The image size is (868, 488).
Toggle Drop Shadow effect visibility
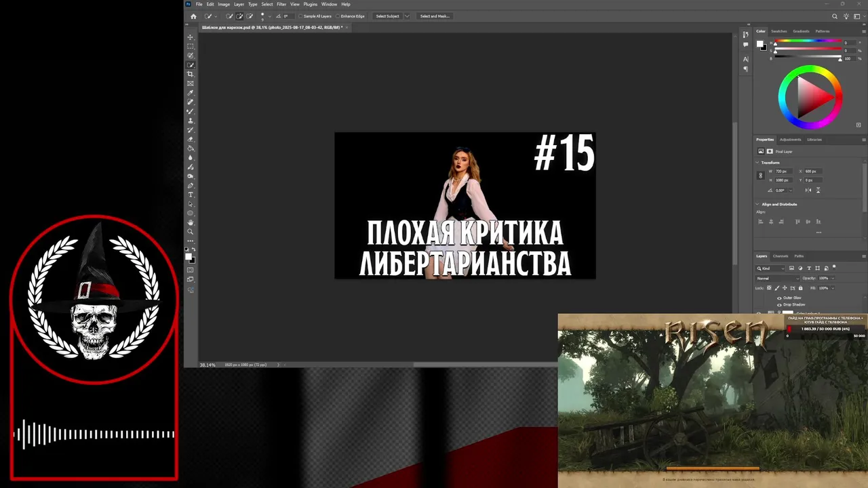click(779, 305)
